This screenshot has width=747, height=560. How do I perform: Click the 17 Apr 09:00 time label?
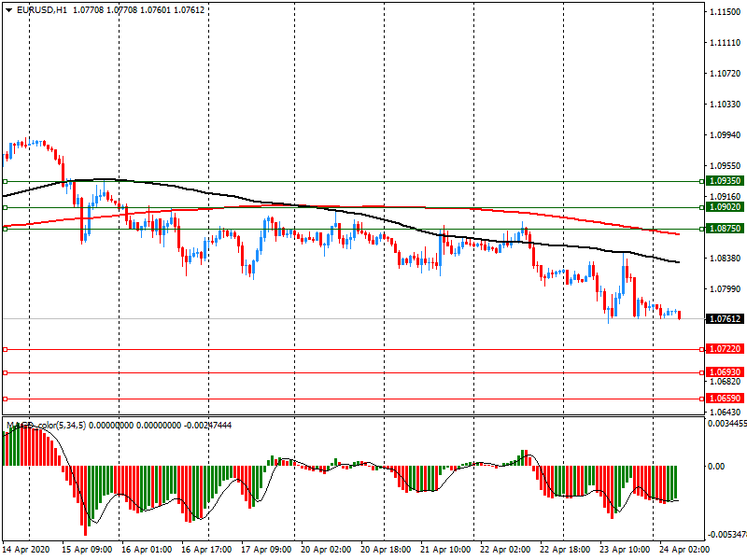tap(266, 550)
